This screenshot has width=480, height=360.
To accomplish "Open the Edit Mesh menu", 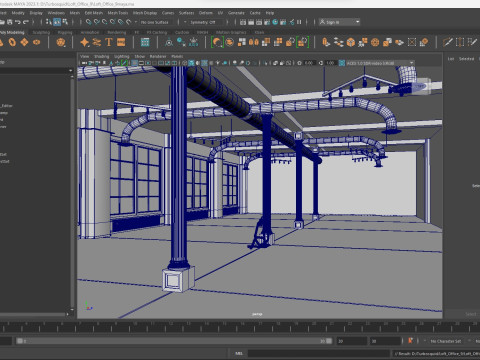I will 94,13.
